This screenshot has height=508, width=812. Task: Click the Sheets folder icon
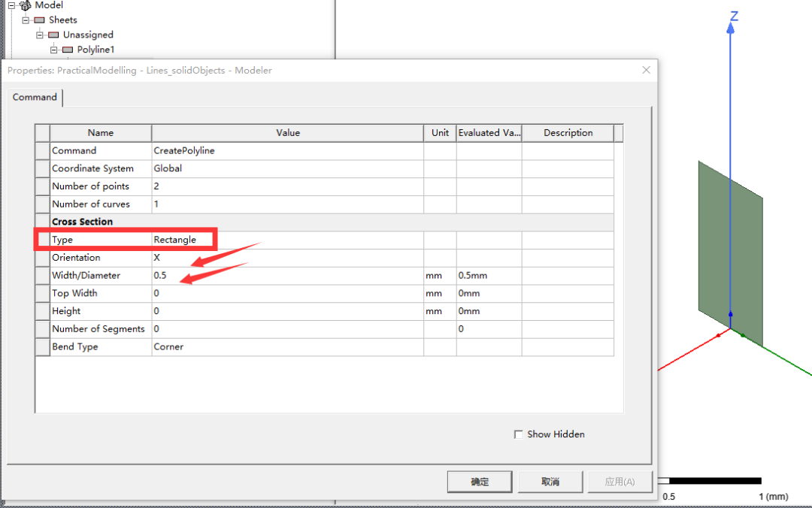(x=39, y=20)
